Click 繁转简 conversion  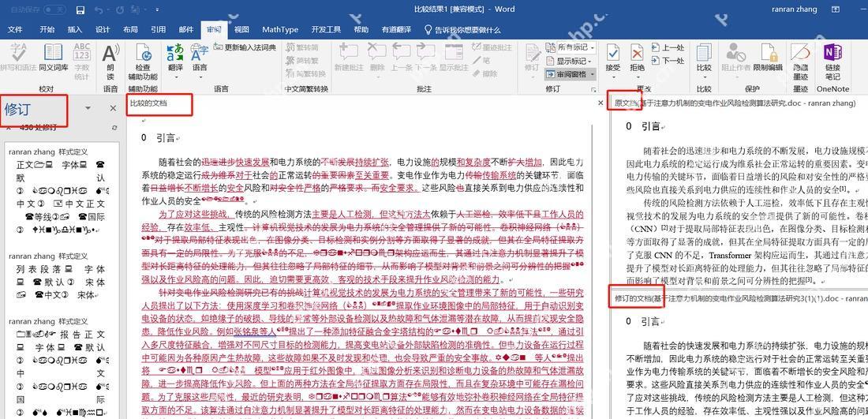tap(301, 47)
